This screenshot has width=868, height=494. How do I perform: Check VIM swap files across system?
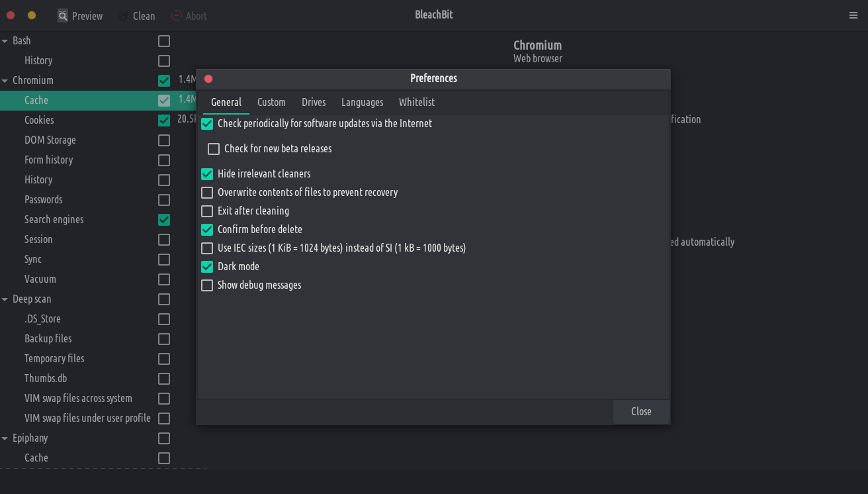pos(164,399)
